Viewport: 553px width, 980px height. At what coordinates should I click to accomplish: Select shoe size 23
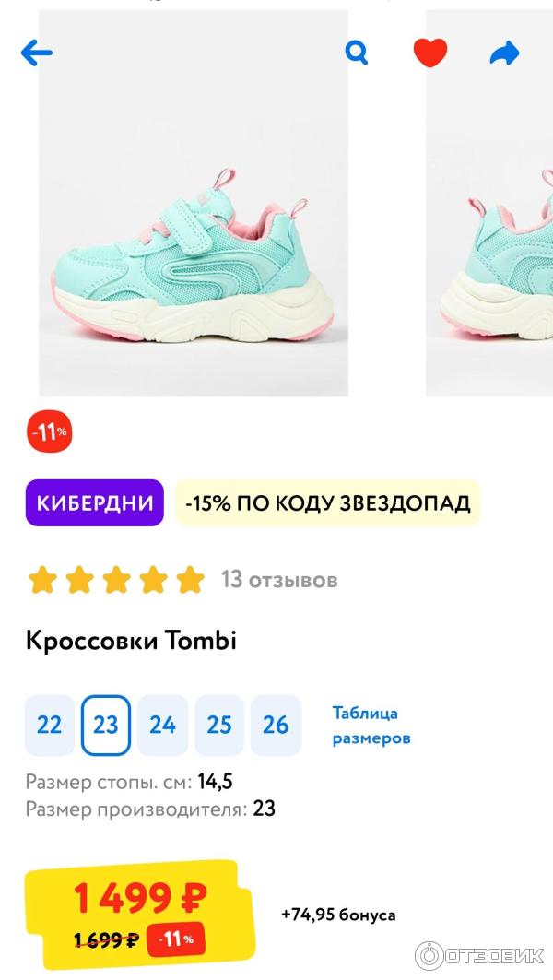(x=106, y=725)
